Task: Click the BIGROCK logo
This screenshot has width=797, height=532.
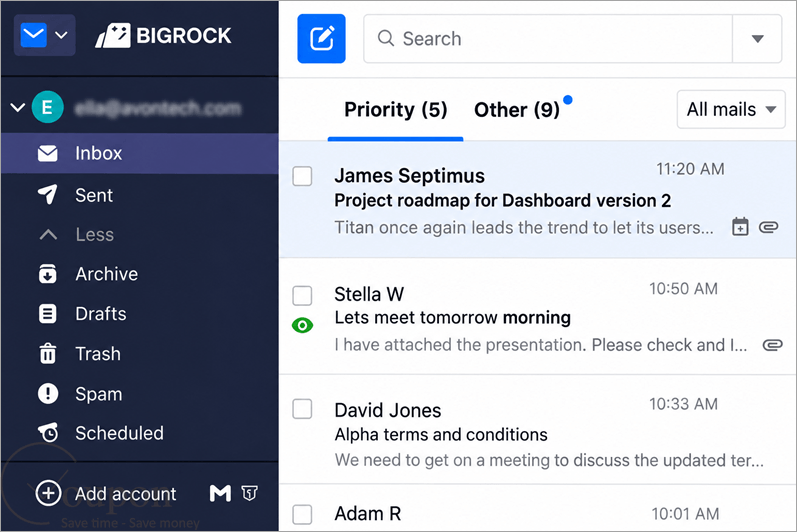Action: click(x=163, y=36)
